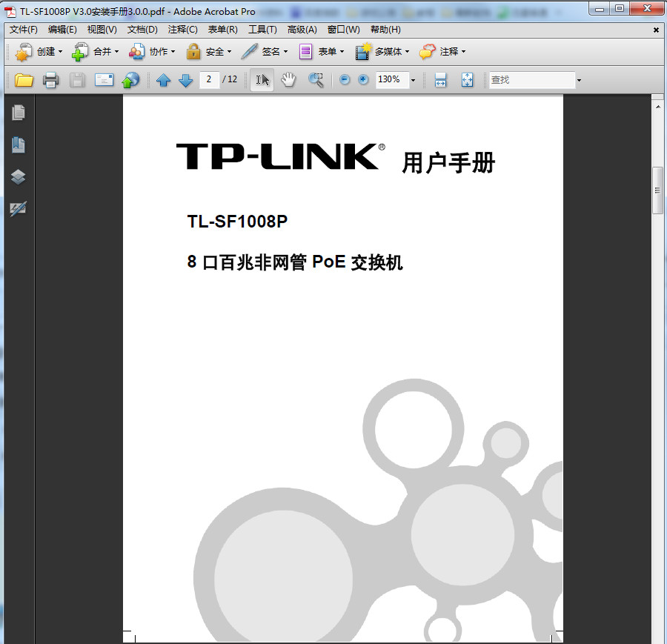Click the vertical scrollbar thumb
The image size is (667, 644).
(657, 190)
